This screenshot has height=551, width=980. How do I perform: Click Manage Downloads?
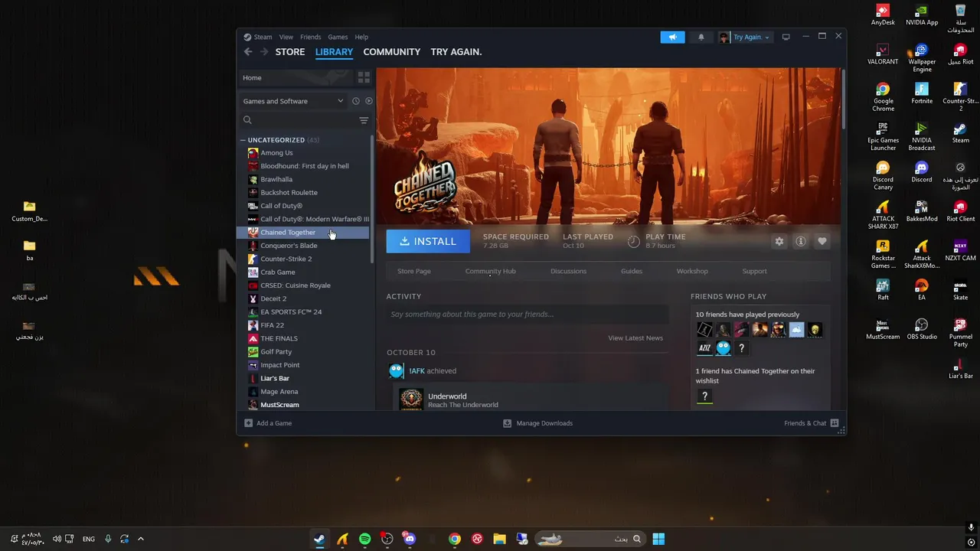[537, 423]
